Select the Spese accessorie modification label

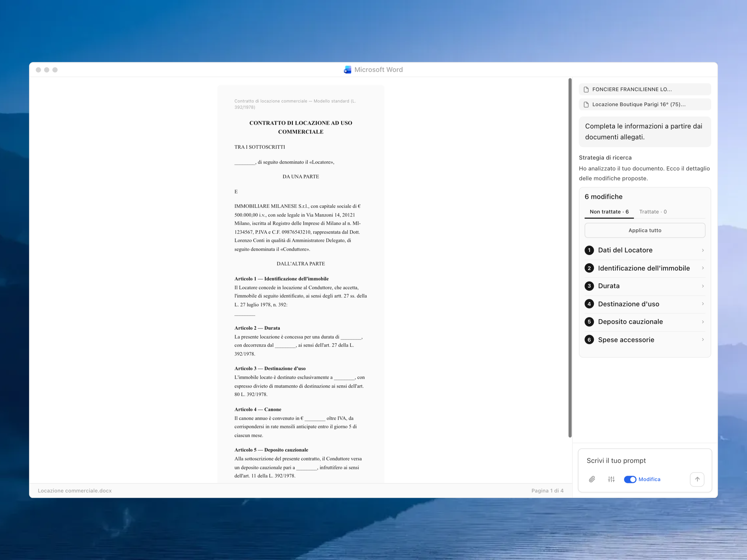[626, 340]
